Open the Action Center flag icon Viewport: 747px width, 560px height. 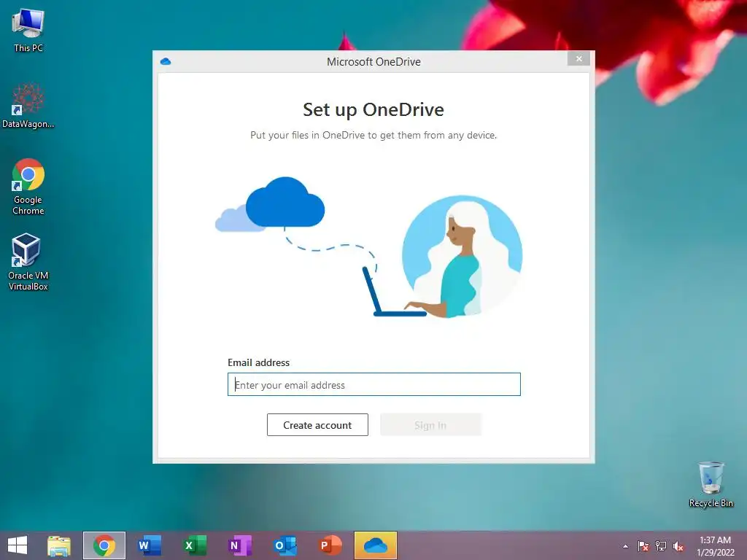[x=643, y=546]
